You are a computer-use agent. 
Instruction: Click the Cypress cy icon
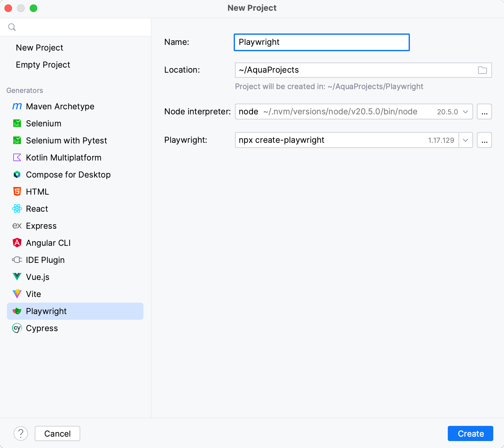point(17,328)
